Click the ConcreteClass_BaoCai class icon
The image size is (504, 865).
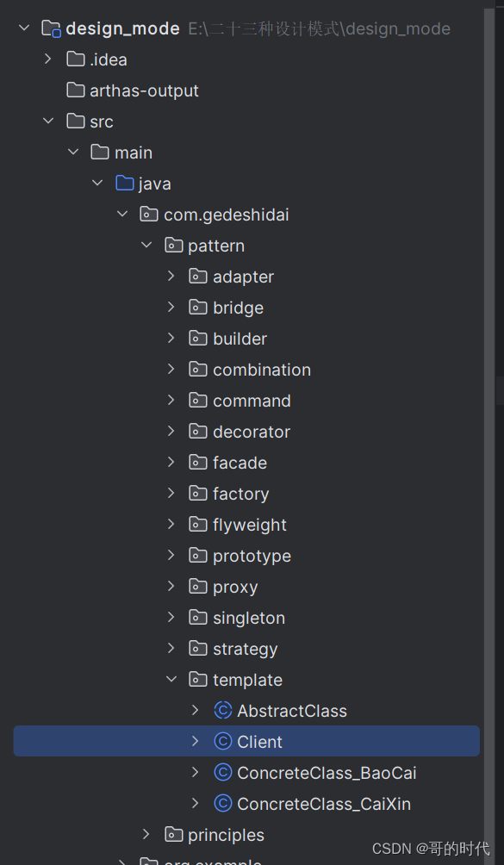tap(223, 772)
